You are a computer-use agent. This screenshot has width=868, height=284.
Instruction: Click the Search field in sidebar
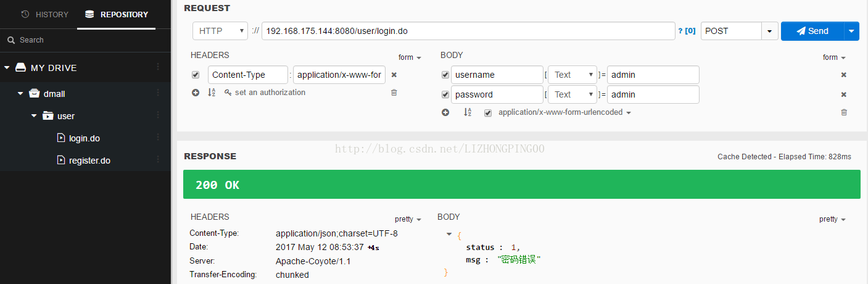[x=85, y=40]
